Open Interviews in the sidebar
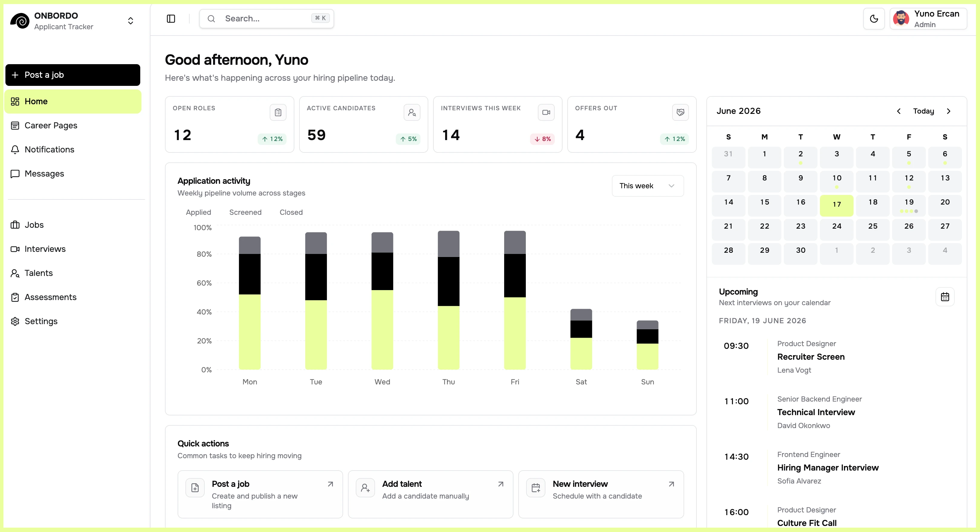This screenshot has width=980, height=532. 73,249
